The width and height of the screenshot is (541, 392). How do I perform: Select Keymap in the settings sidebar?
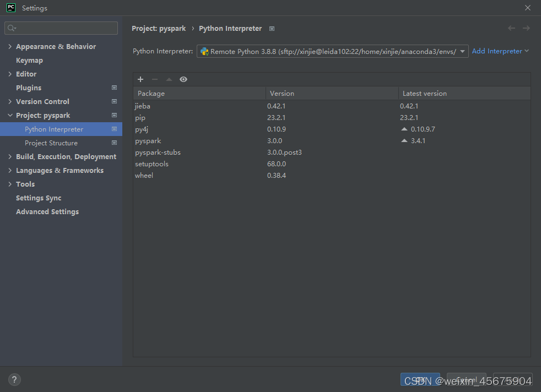pos(28,60)
